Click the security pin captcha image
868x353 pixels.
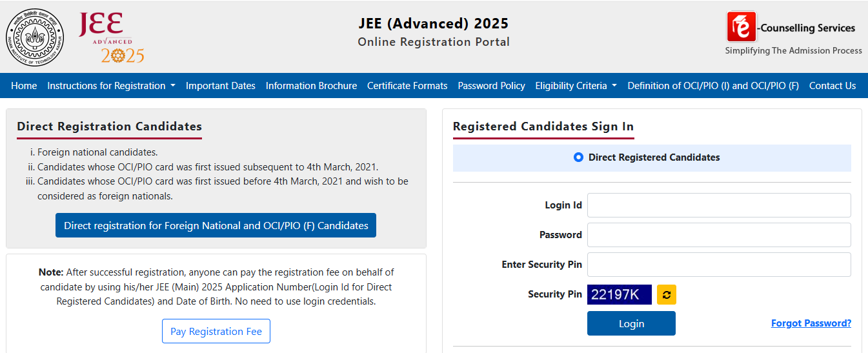[x=619, y=295]
